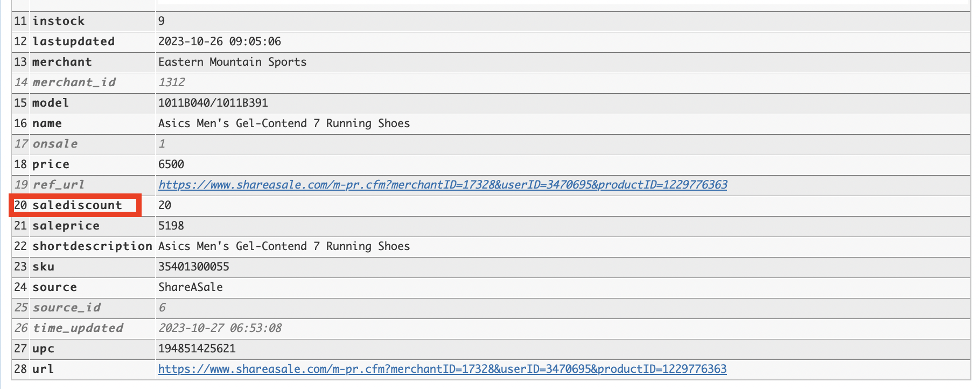Click model value 1011B040/1011B391
The image size is (980, 389).
coord(213,103)
